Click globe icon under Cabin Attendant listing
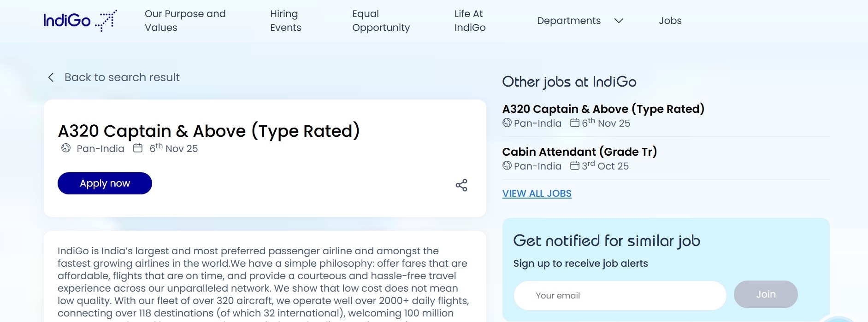Image resolution: width=868 pixels, height=322 pixels. (507, 165)
